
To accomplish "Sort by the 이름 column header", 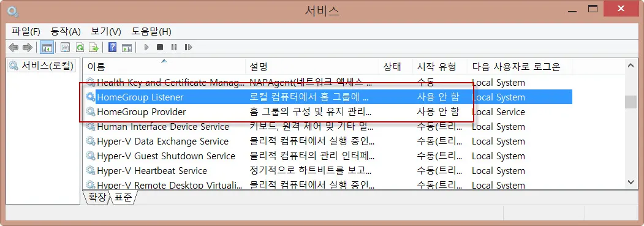I will 164,66.
